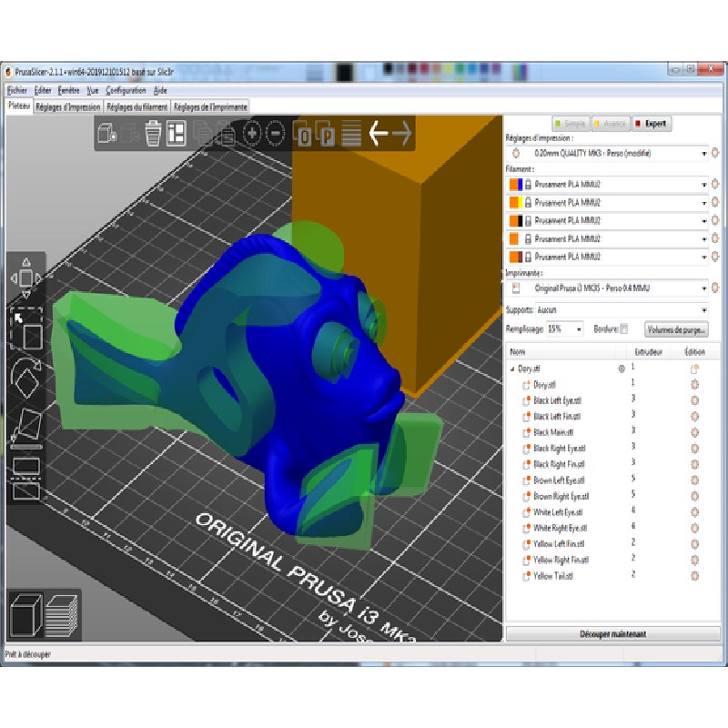Click the gear beside the first filament preset
Viewport: 728px width, 728px height.
[x=715, y=184]
